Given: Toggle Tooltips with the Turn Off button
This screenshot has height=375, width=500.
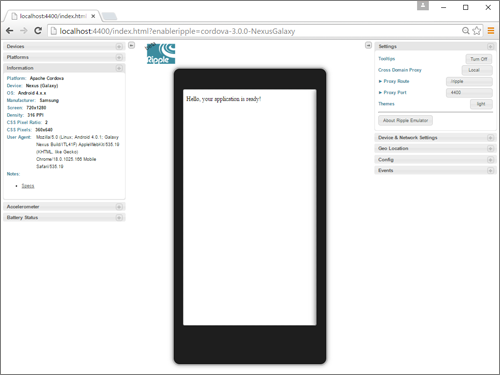Looking at the screenshot, I should point(479,59).
